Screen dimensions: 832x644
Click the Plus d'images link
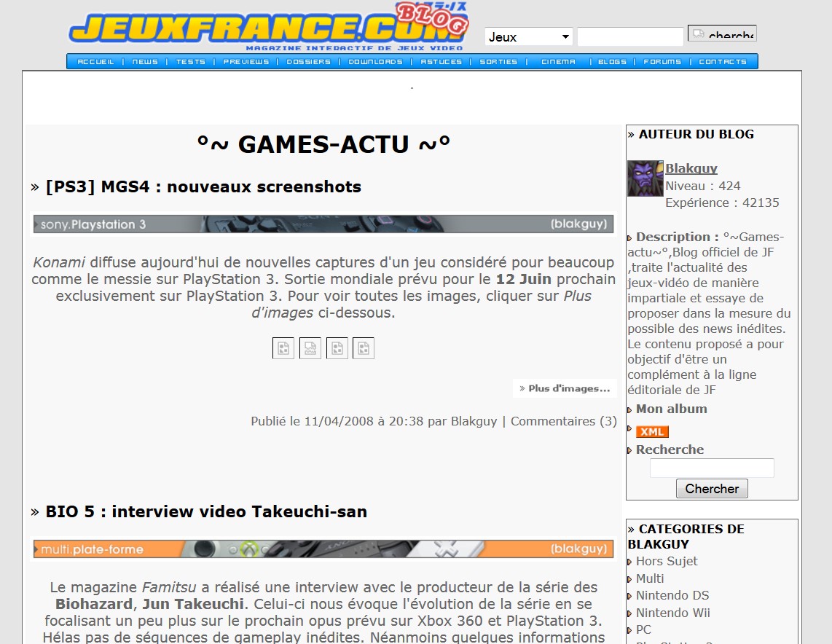coord(565,388)
